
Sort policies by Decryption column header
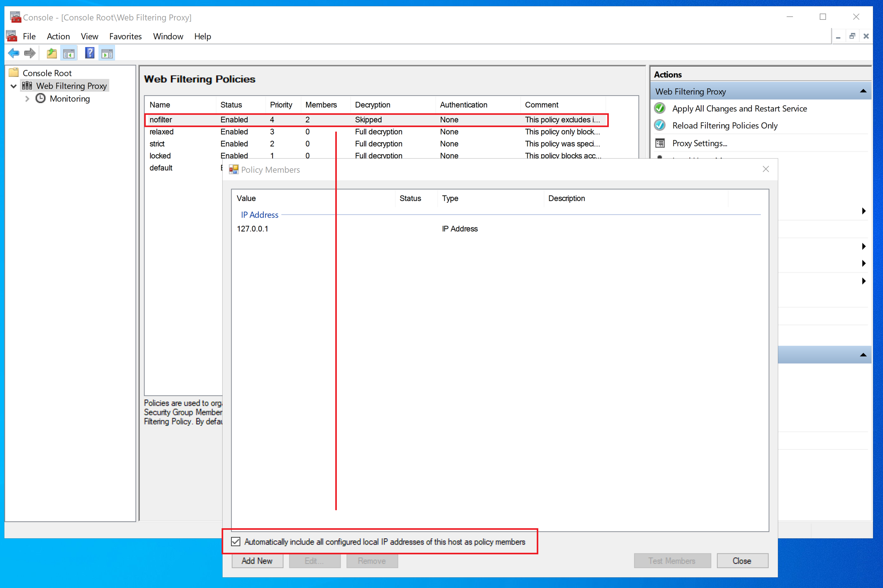click(x=393, y=105)
